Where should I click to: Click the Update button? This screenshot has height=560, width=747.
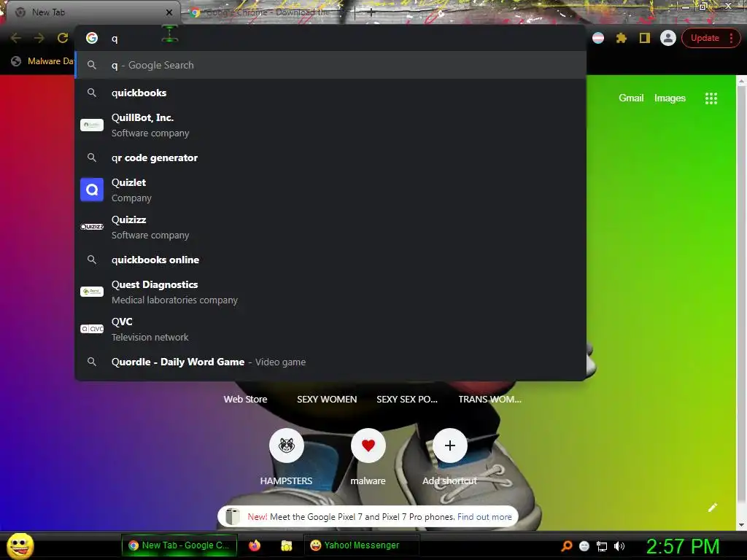705,38
